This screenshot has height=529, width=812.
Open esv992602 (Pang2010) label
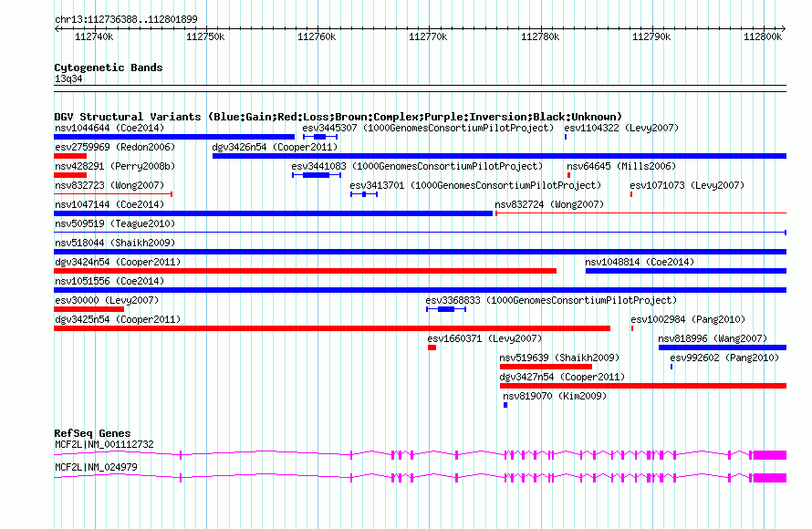click(724, 358)
